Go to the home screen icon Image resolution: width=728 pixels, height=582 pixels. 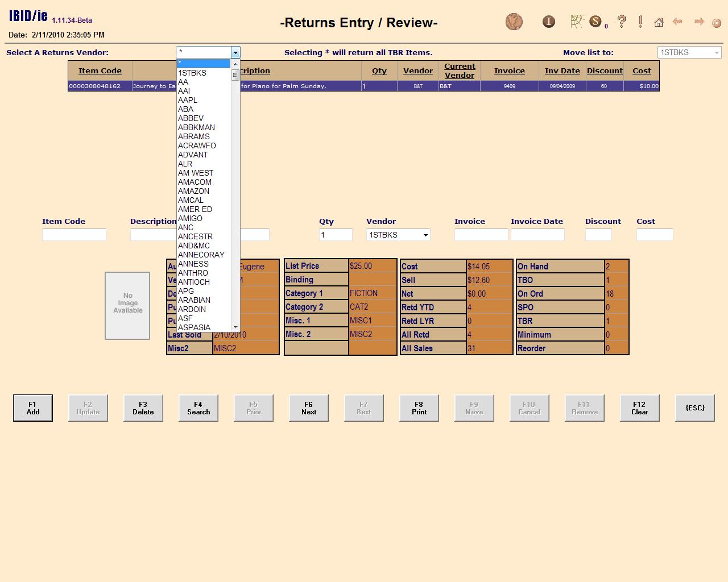(x=659, y=22)
